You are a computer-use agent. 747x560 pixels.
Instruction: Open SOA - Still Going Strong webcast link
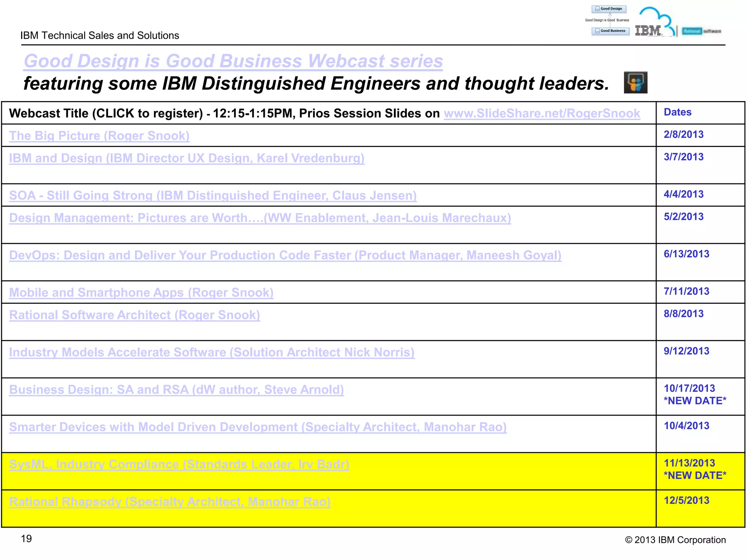[x=213, y=195]
